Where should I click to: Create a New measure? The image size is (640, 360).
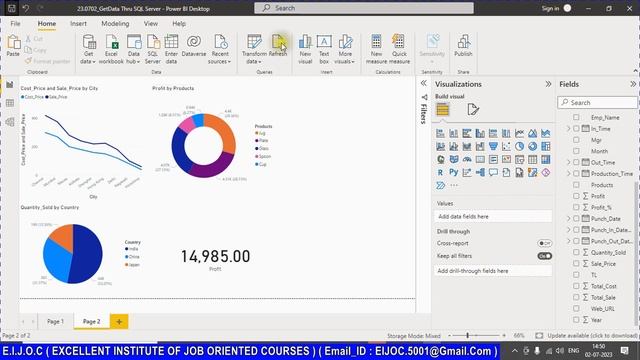376,49
